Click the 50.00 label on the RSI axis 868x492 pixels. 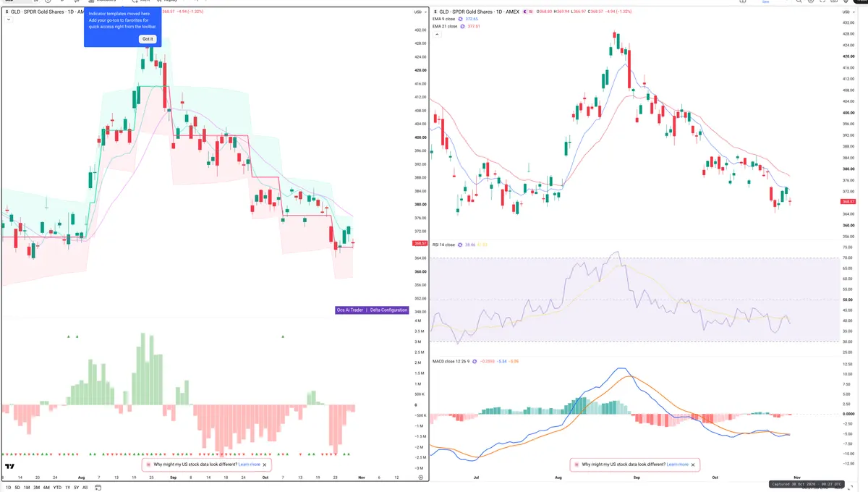[848, 300]
